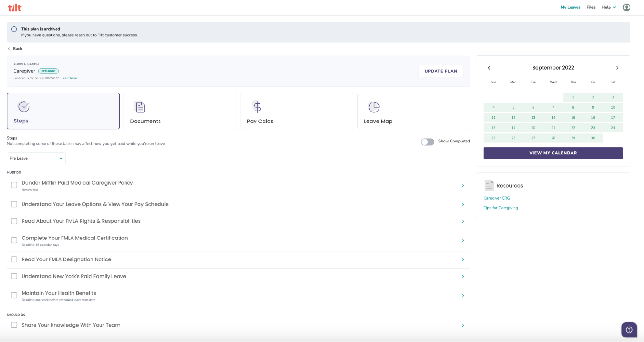
Task: Check Complete Your FMLA Medical Certification box
Action: (x=14, y=240)
